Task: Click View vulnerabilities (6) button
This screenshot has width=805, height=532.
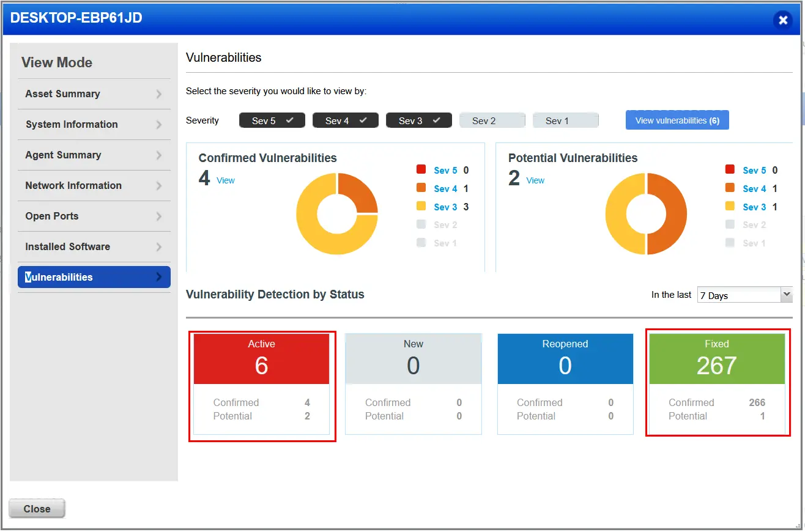Action: coord(677,120)
